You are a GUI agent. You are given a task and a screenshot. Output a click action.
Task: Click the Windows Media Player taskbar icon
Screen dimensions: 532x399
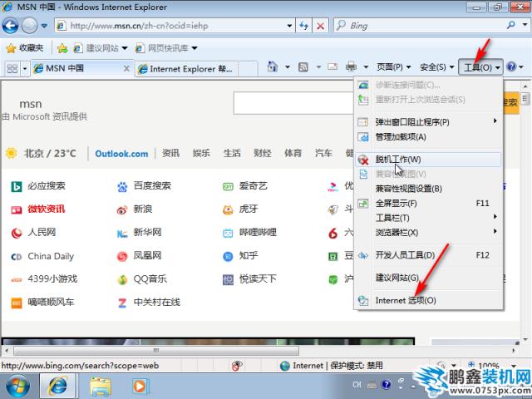140,386
